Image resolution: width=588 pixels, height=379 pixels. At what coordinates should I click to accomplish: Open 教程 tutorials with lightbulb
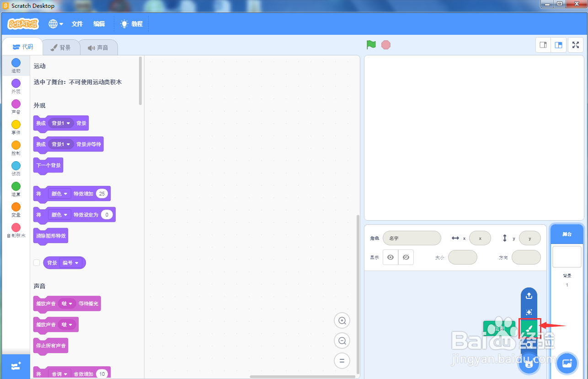pyautogui.click(x=132, y=24)
